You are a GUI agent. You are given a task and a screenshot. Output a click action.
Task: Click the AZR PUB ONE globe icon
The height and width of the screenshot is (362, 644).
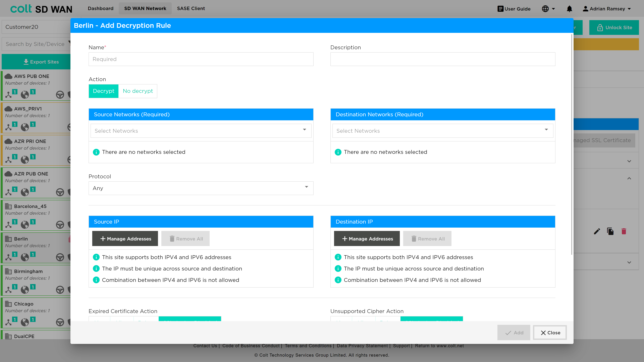[x=25, y=192]
